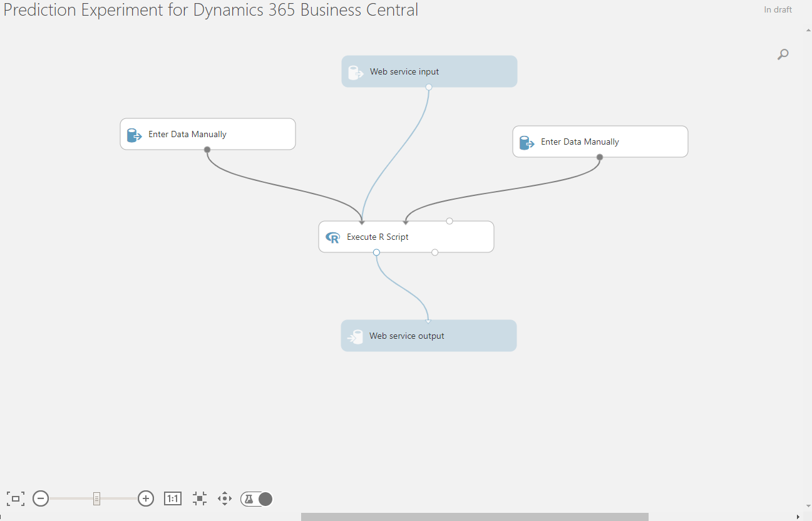Click the right Enter Data Manually dataset icon
Screen dimensions: 812x521
point(527,142)
